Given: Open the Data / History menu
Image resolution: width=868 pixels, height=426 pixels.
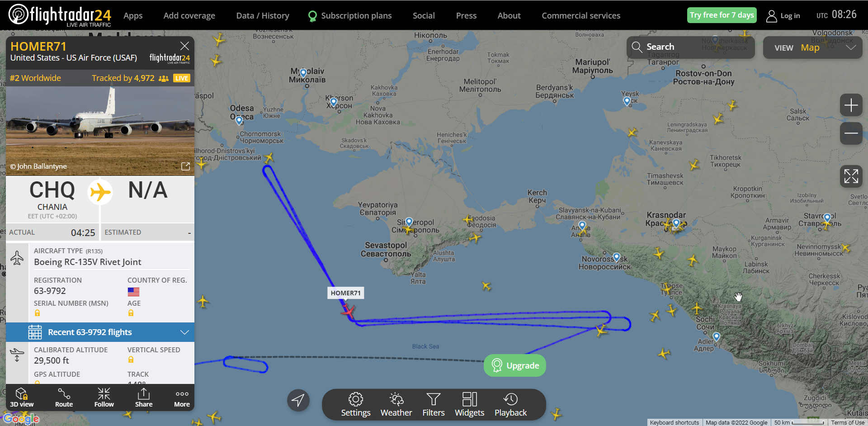Looking at the screenshot, I should pyautogui.click(x=263, y=15).
